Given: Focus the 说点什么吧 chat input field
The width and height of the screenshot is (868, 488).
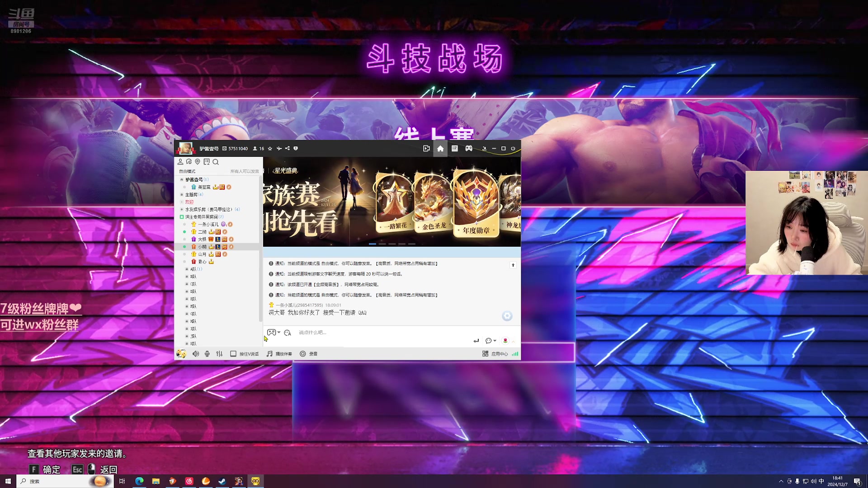Looking at the screenshot, I should [384, 333].
